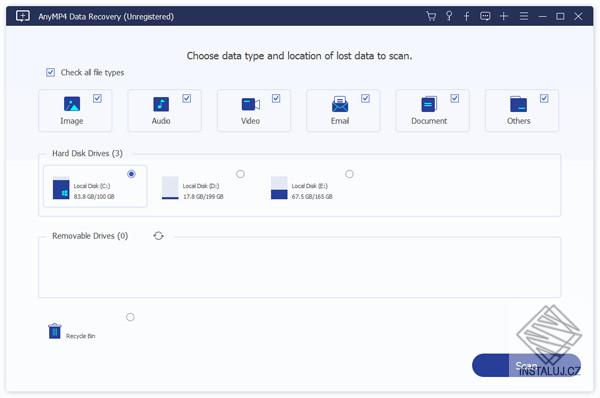Click the Hard Disk Drives (3) heading
The image size is (600, 398).
(x=87, y=153)
